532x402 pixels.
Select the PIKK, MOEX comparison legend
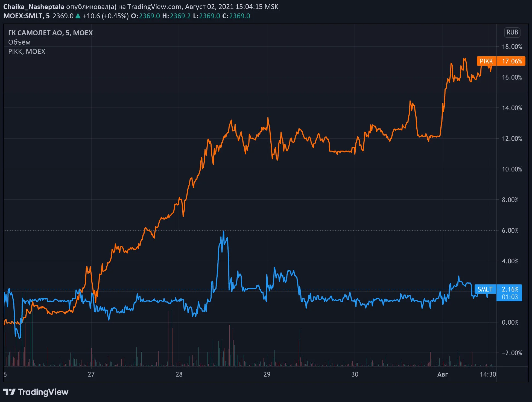click(x=27, y=51)
